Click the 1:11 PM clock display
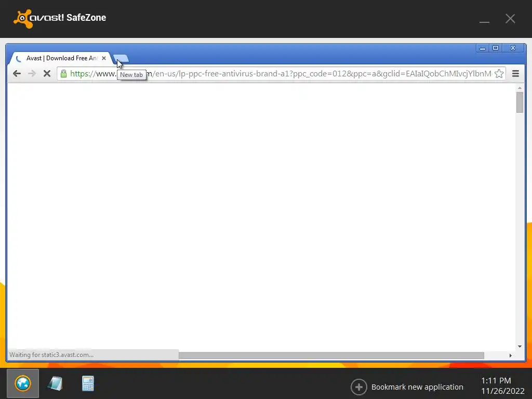 click(x=496, y=381)
